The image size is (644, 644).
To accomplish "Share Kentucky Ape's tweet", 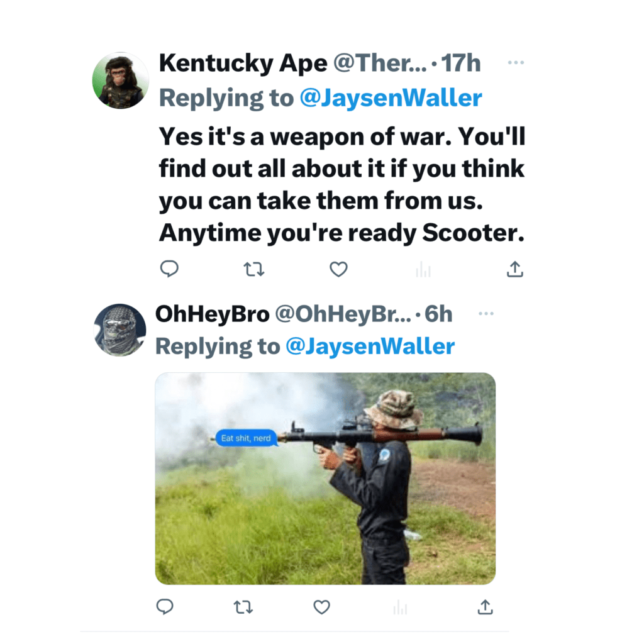I will point(514,269).
